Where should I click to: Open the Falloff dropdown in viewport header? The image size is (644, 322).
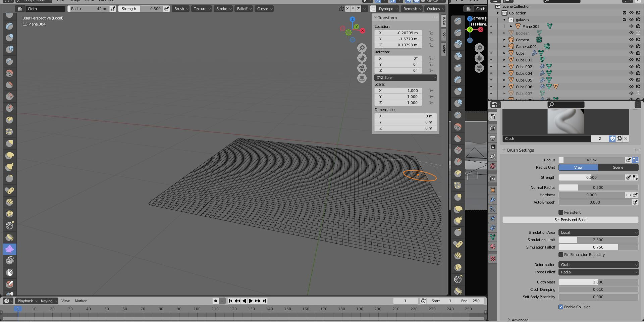point(244,9)
